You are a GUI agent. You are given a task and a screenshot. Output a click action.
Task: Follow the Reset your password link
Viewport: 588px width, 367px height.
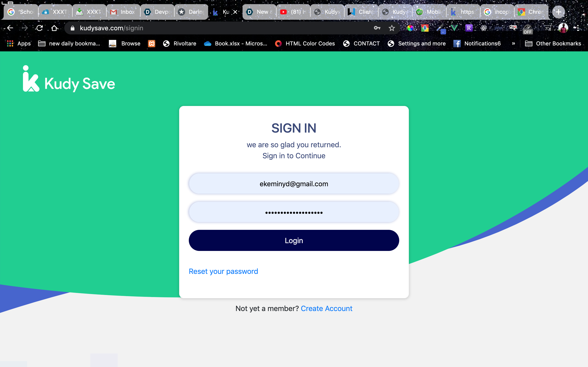pyautogui.click(x=223, y=271)
